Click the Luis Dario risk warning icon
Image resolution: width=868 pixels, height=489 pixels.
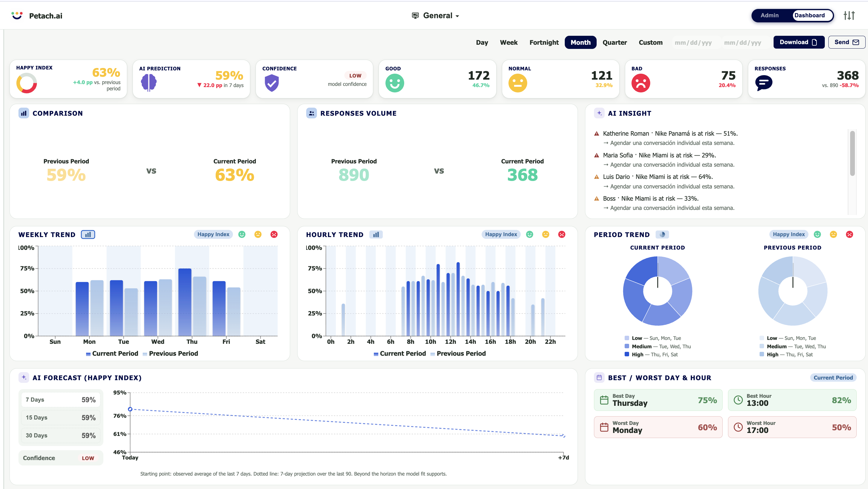[596, 177]
